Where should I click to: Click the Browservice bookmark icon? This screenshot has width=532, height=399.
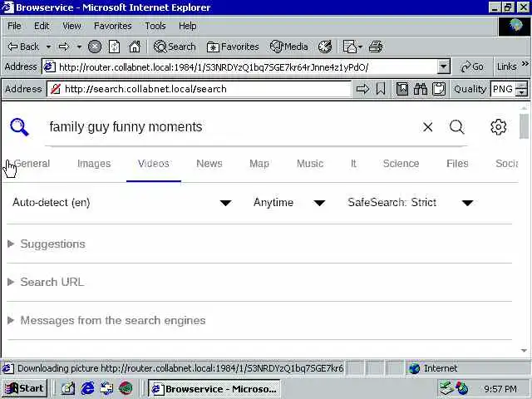click(x=381, y=89)
